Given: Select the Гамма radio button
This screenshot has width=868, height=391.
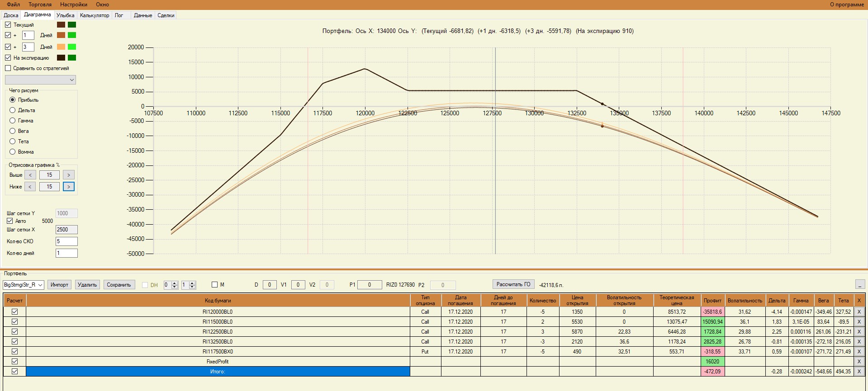Looking at the screenshot, I should click(x=13, y=121).
